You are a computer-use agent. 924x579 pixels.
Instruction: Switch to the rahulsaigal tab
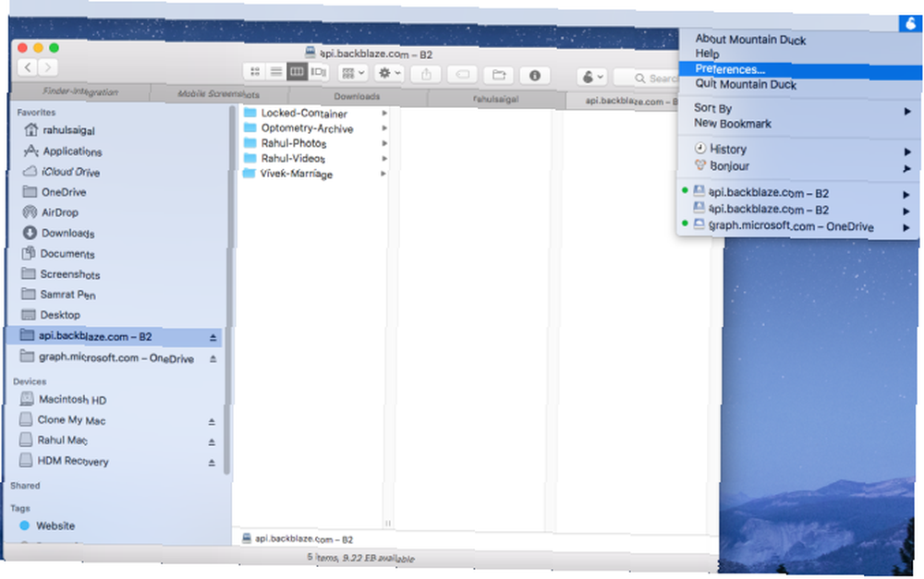[495, 99]
